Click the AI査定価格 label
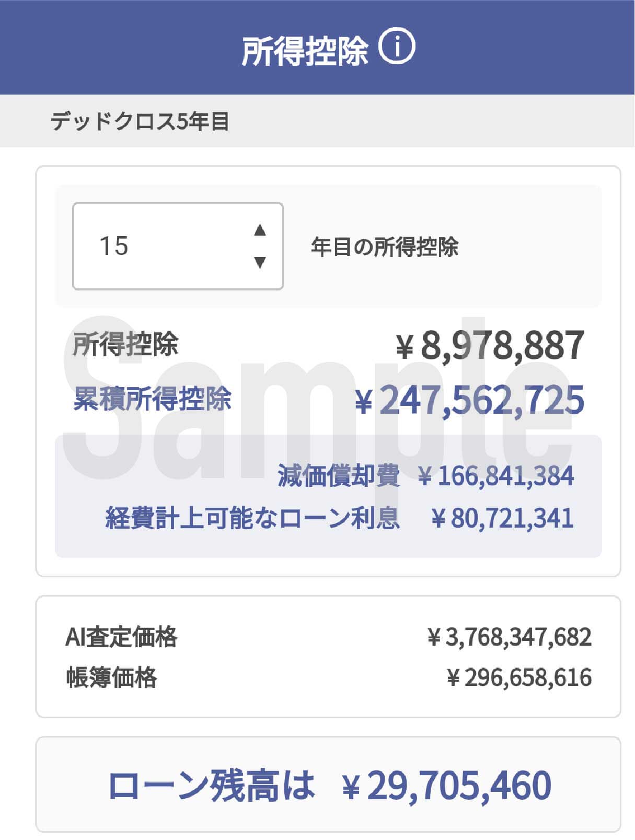The width and height of the screenshot is (635, 840). (121, 637)
